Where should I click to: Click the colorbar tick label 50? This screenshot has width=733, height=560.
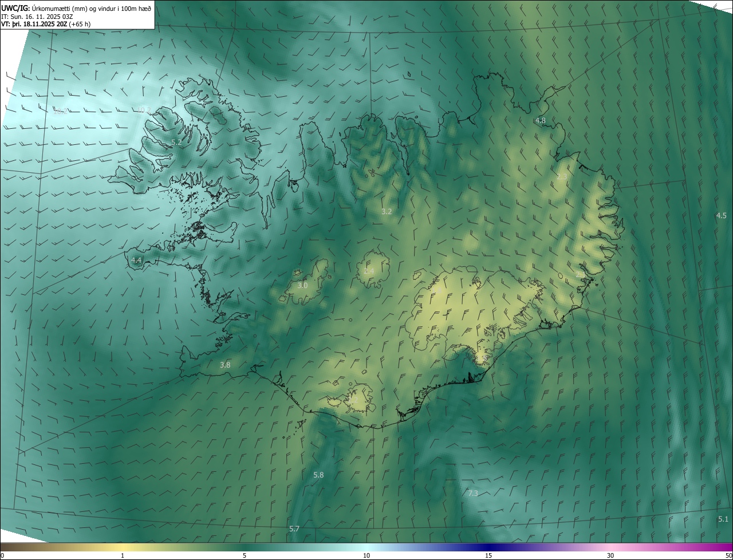point(729,555)
